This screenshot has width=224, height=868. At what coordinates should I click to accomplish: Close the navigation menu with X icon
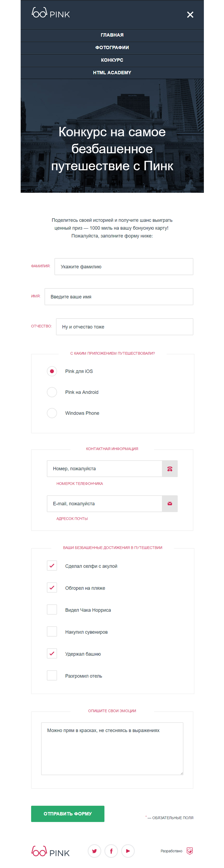tap(190, 15)
